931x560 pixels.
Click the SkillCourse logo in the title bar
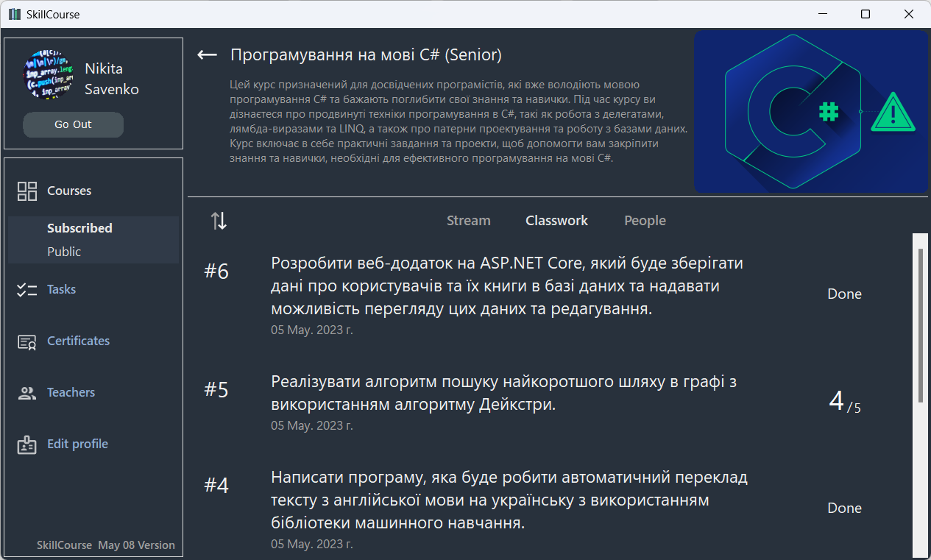coord(14,14)
